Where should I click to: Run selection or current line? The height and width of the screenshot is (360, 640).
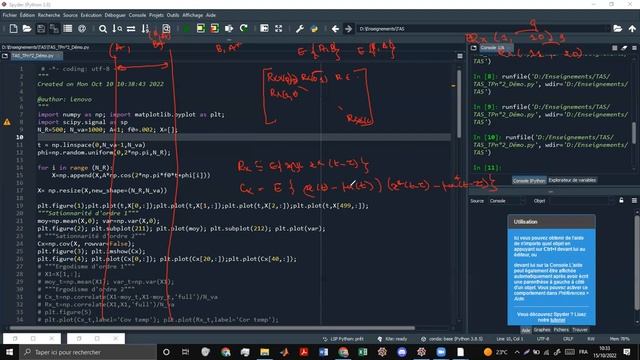click(229, 29)
